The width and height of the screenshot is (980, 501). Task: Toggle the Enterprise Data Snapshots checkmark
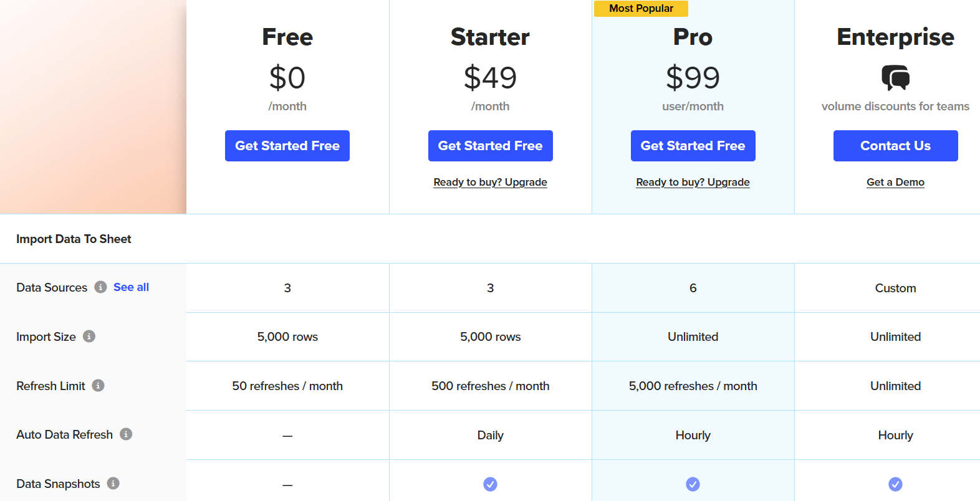tap(895, 484)
